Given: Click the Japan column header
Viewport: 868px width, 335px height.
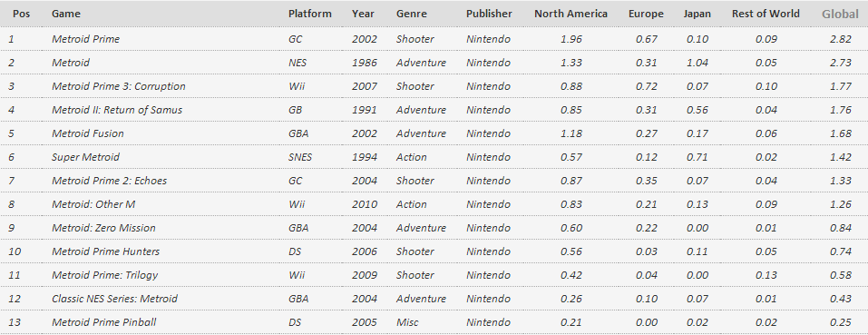Looking at the screenshot, I should point(697,14).
